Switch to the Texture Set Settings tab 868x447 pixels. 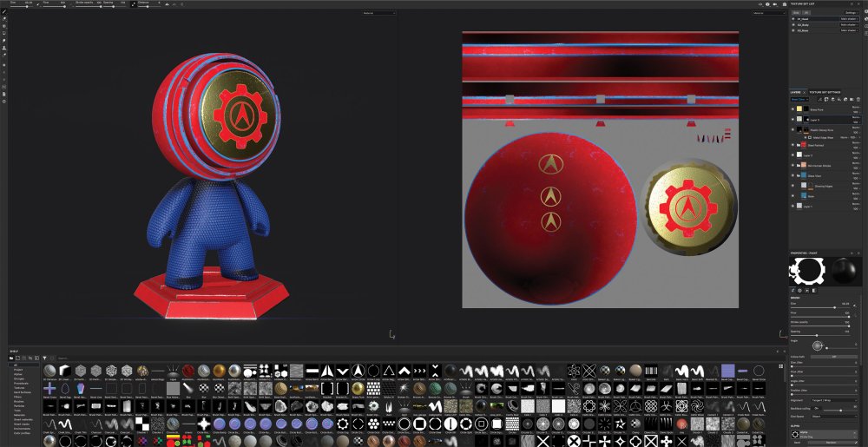pyautogui.click(x=825, y=92)
